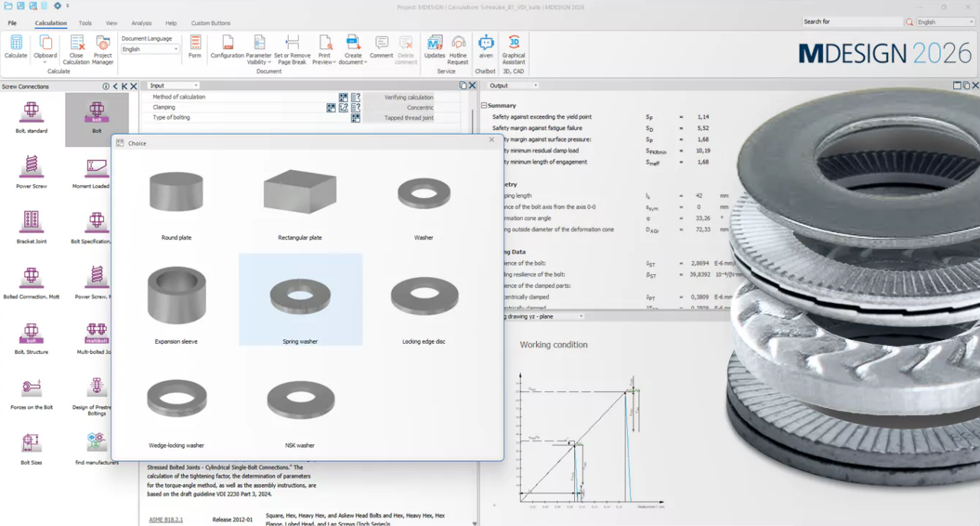The image size is (980, 526).
Task: Close the Choice dialog
Action: 492,139
